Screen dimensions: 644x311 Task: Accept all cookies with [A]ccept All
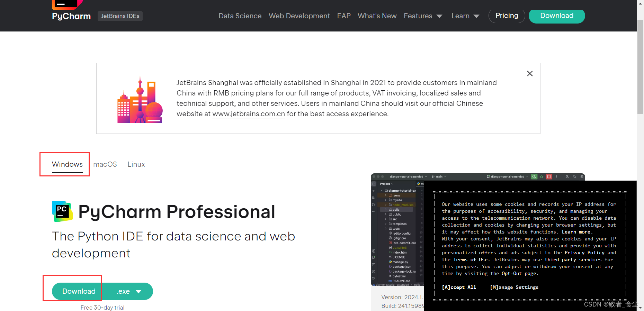pos(459,287)
